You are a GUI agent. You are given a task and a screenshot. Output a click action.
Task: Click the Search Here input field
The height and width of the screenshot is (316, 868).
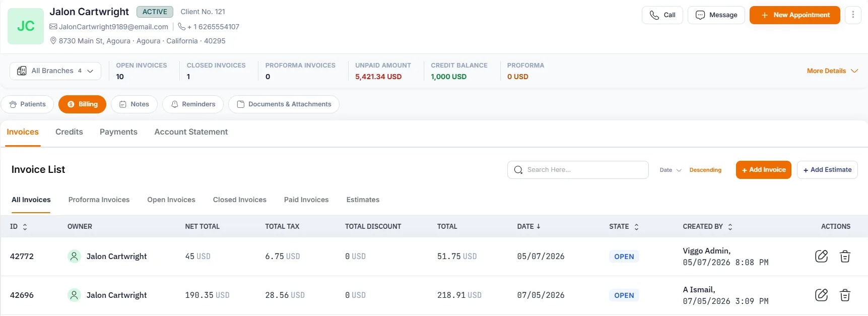click(578, 170)
